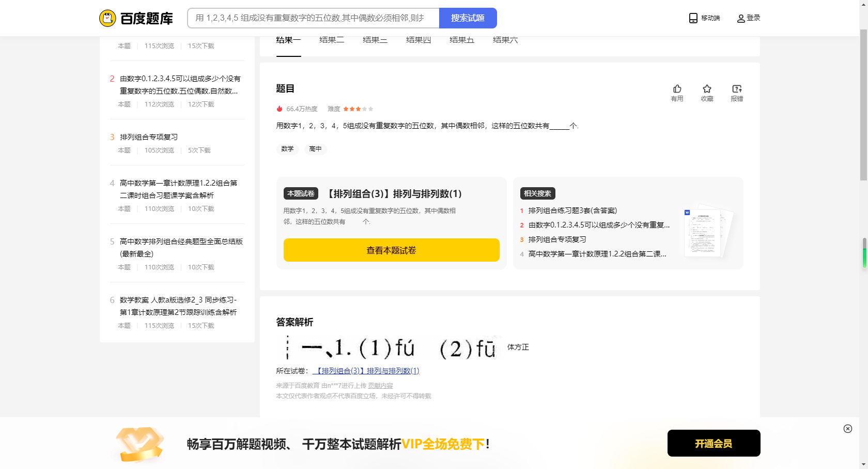This screenshot has height=469, width=868.
Task: Click the 开通会员 button
Action: (x=714, y=443)
